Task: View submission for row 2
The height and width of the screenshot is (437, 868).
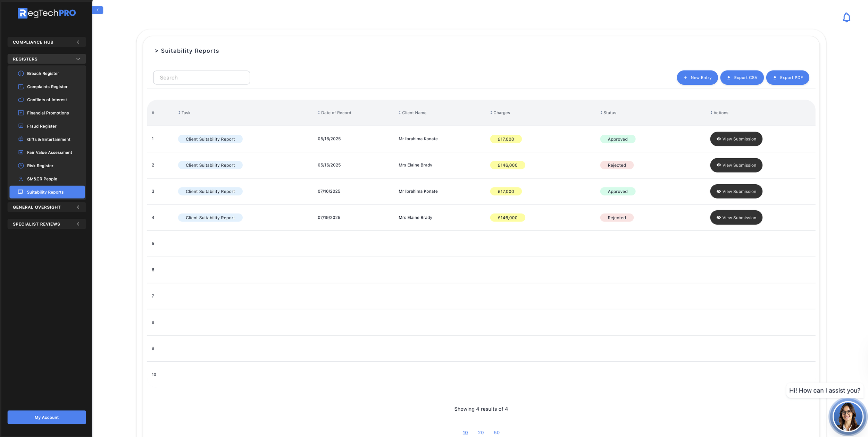Action: point(736,165)
